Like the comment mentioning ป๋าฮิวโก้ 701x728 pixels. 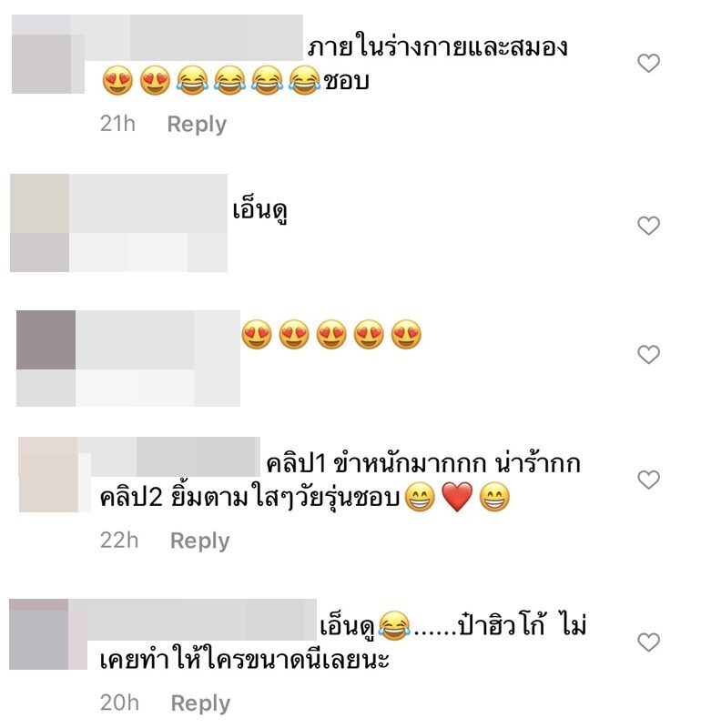648,642
